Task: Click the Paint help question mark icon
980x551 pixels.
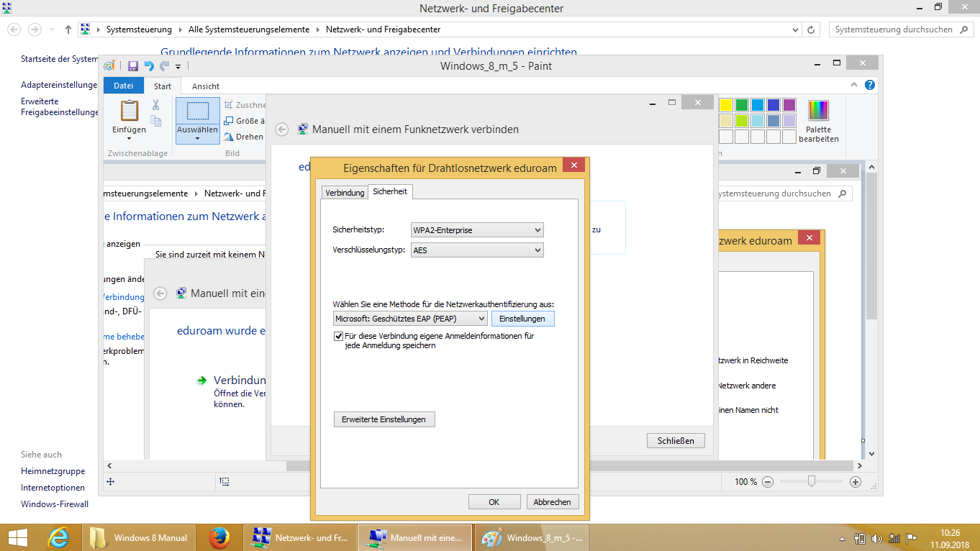Action: point(869,85)
